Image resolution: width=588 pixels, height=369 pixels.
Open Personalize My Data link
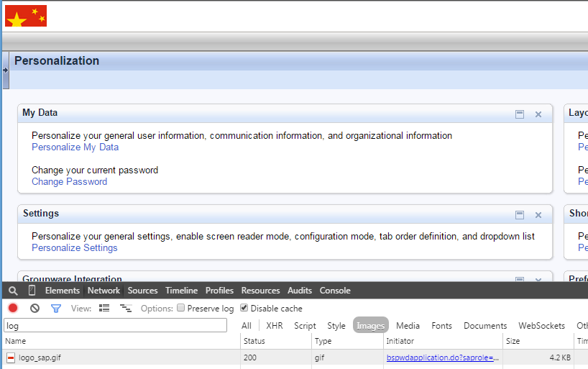pos(75,147)
